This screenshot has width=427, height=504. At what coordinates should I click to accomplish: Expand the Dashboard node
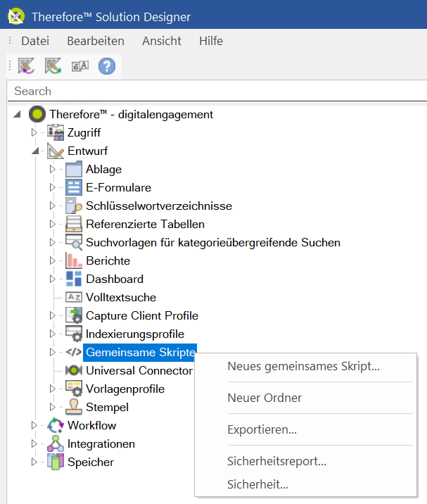[x=53, y=279]
